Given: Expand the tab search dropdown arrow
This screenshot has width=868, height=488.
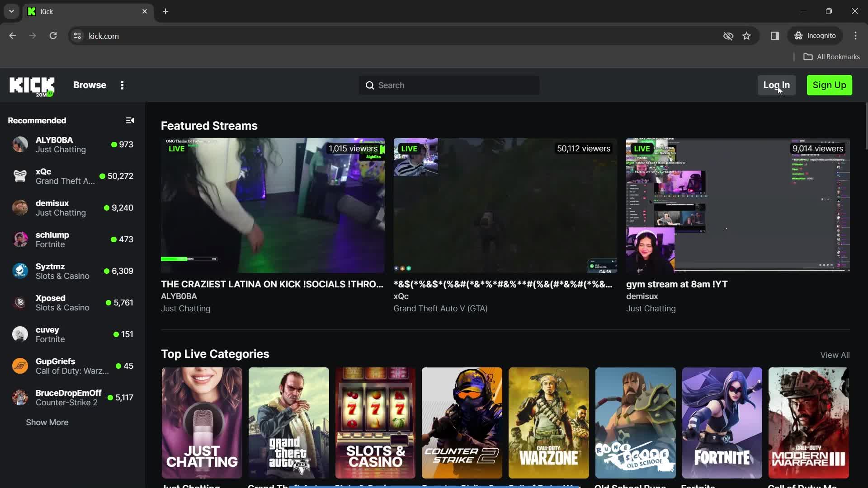Looking at the screenshot, I should (11, 11).
